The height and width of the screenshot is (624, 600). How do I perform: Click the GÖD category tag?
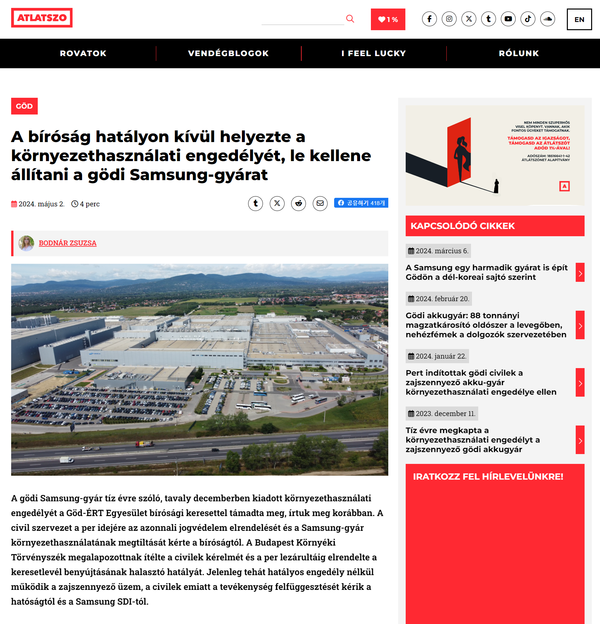pos(24,106)
